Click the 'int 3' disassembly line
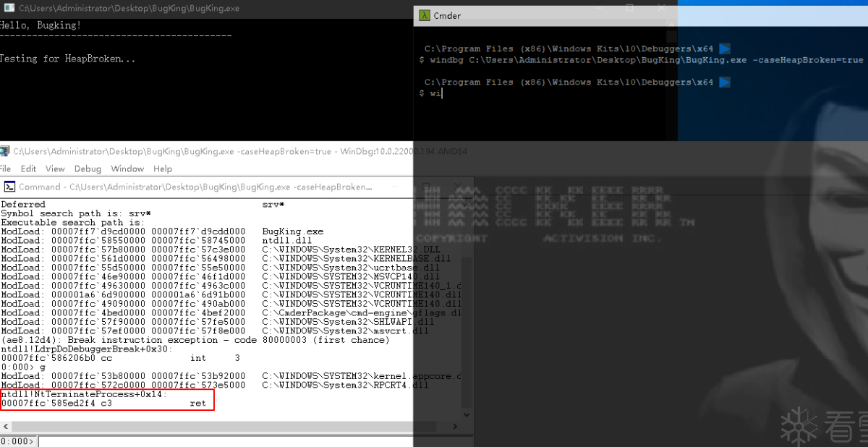This screenshot has width=868, height=447. click(x=120, y=358)
